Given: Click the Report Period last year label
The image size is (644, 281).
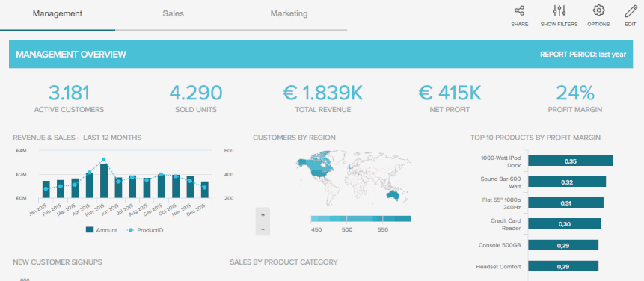Looking at the screenshot, I should click(x=583, y=54).
